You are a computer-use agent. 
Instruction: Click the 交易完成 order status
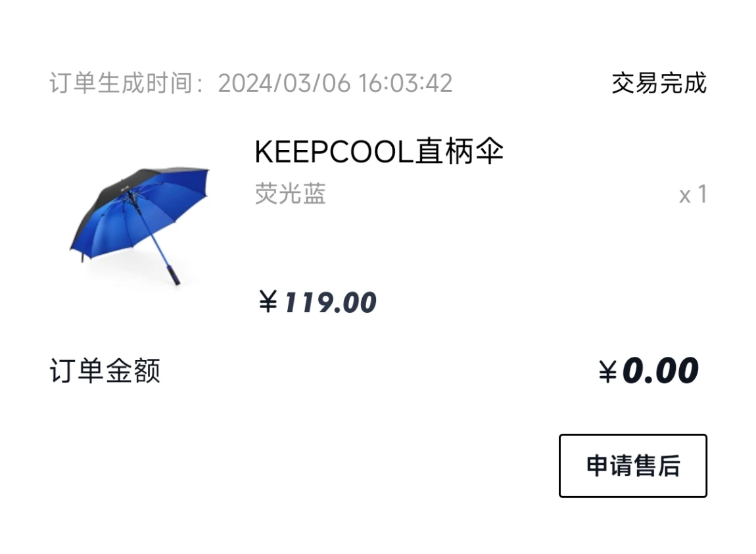[659, 83]
